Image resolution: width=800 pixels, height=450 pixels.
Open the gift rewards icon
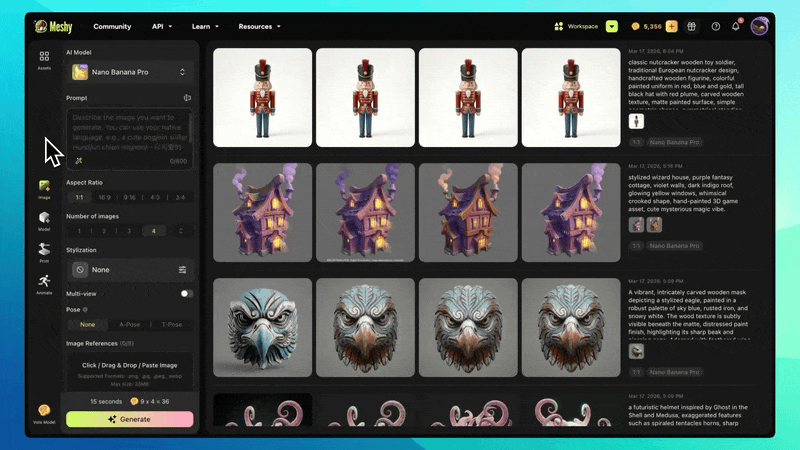691,27
